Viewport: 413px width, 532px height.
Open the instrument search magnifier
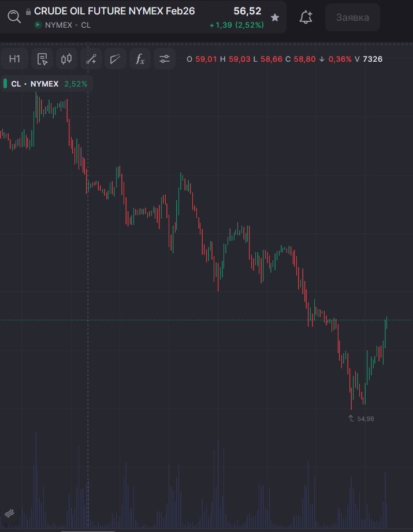point(14,16)
